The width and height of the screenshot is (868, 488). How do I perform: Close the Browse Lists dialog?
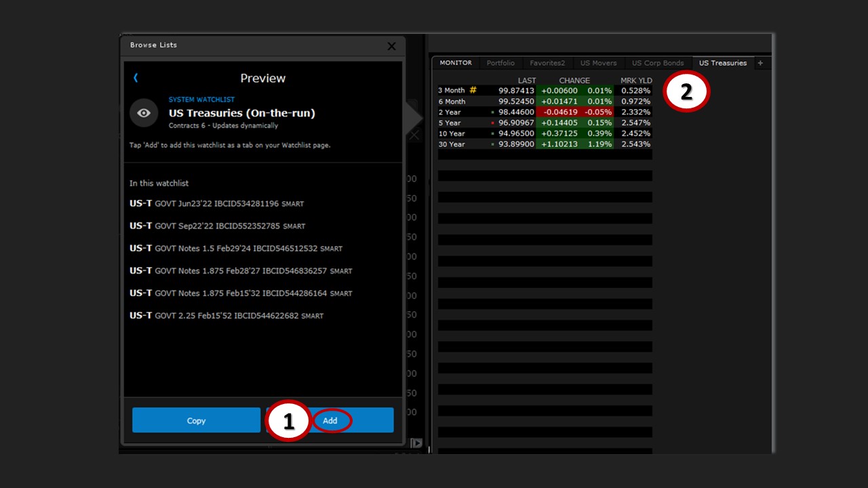coord(391,46)
